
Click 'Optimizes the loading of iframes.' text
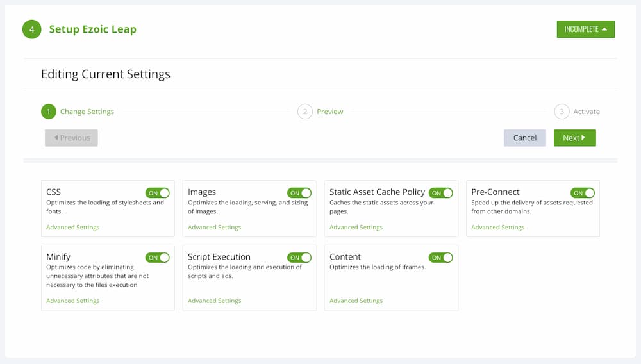(x=378, y=267)
